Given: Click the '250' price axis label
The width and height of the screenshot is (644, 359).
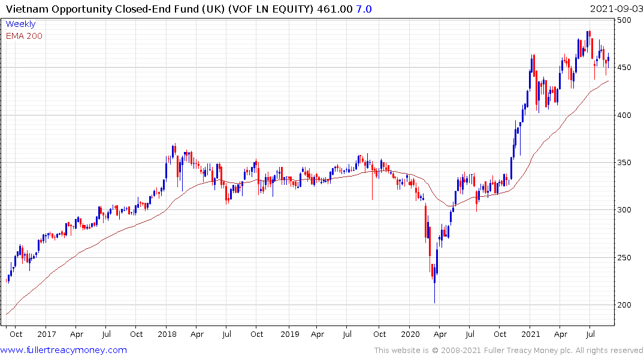Looking at the screenshot, I should click(624, 258).
